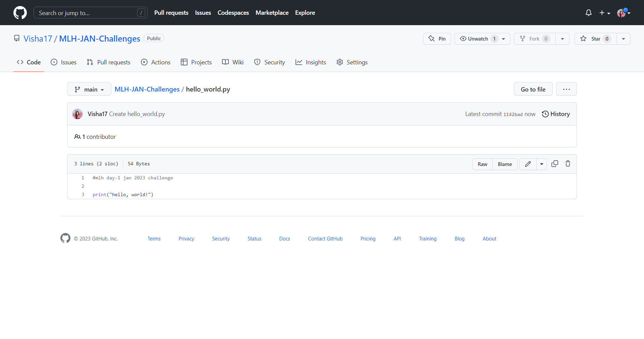This screenshot has height=339, width=644.
Task: Open the dropdown arrow next to Star
Action: 624,39
